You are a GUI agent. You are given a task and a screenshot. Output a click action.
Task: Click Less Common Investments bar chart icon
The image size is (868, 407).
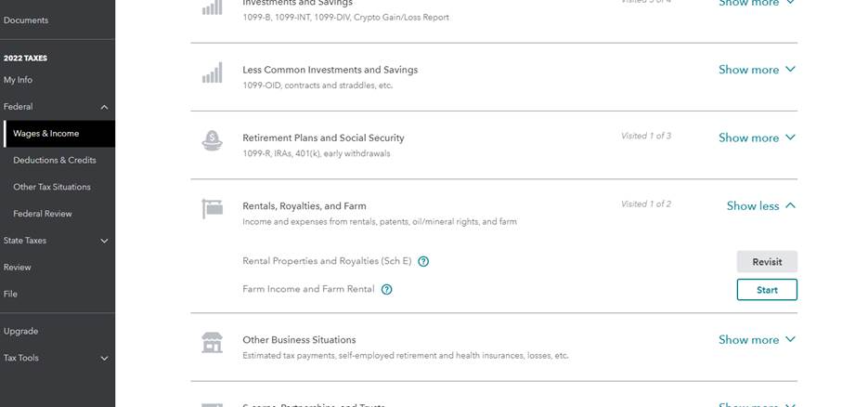212,72
